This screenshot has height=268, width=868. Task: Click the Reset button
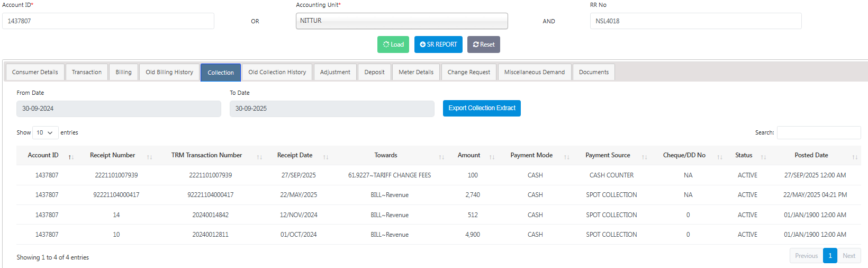483,44
